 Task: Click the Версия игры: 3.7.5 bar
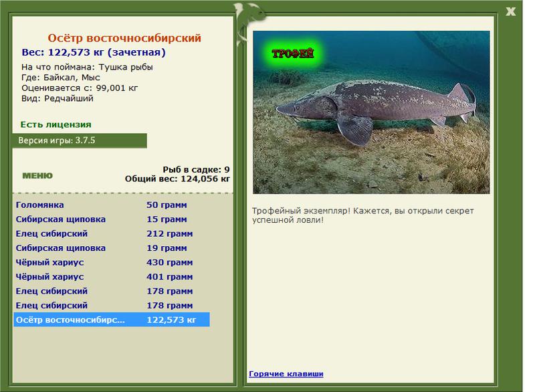pyautogui.click(x=80, y=140)
